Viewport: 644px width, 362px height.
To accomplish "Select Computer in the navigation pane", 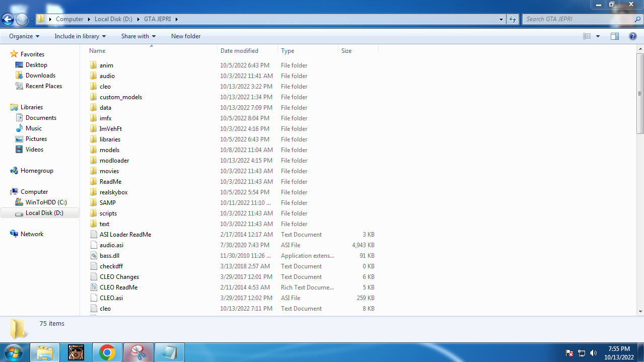I will coord(34,192).
